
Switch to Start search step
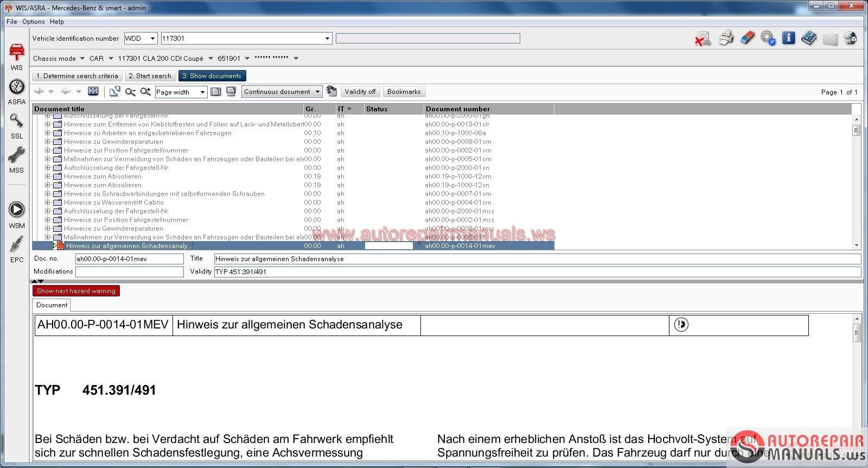pyautogui.click(x=150, y=76)
